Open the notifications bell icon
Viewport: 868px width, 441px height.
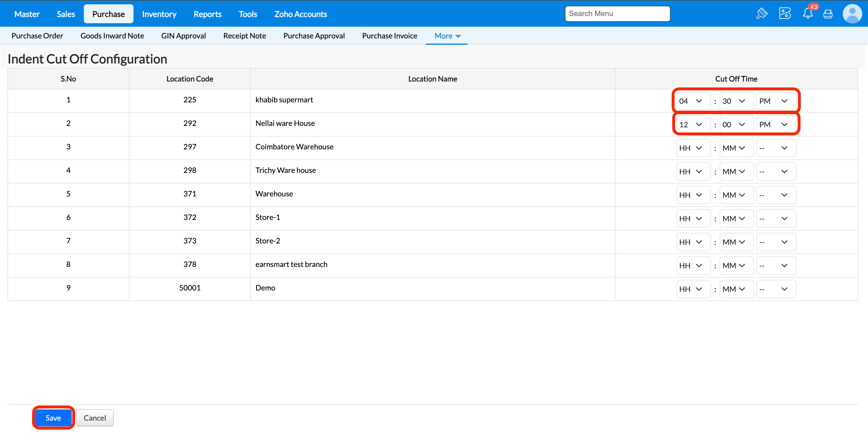point(807,13)
